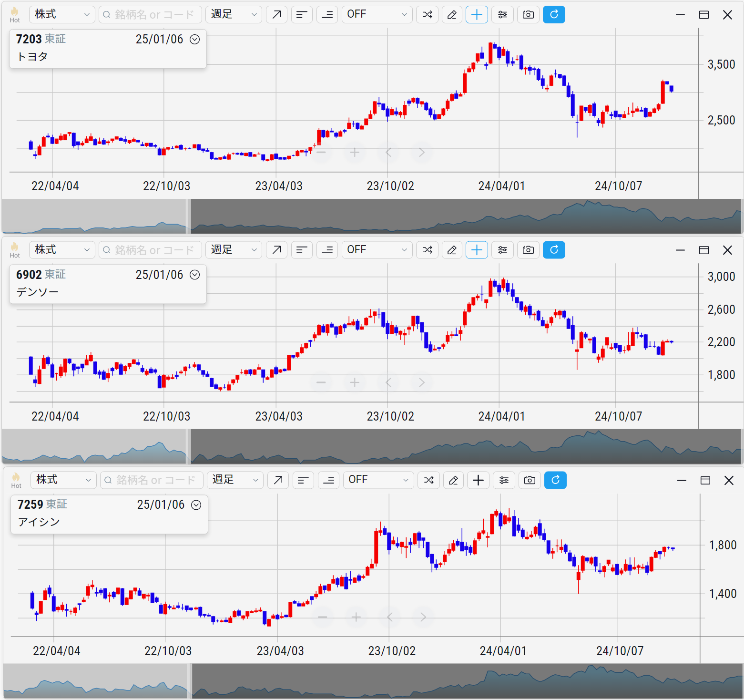Select the pencil draw tool in Toyota chart
The height and width of the screenshot is (700, 744).
(452, 14)
